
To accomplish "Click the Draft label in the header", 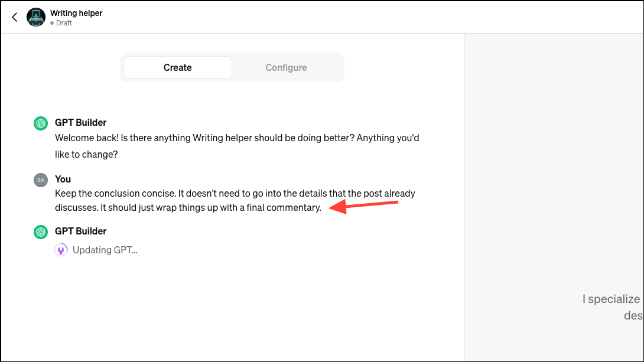I will coord(63,23).
